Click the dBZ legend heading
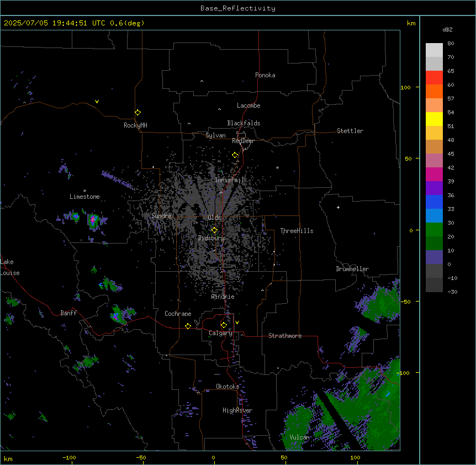This screenshot has height=465, width=476. pos(447,30)
